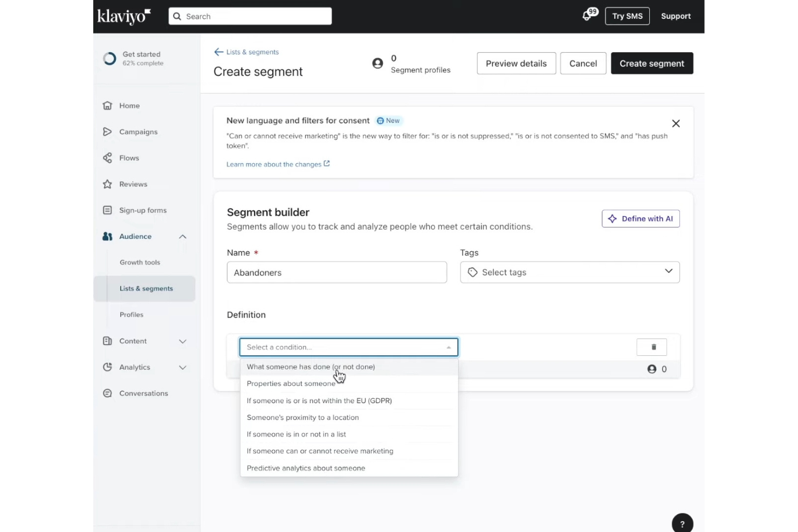Viewport: 798px width, 532px height.
Task: Click the Create segment button
Action: tap(652, 63)
